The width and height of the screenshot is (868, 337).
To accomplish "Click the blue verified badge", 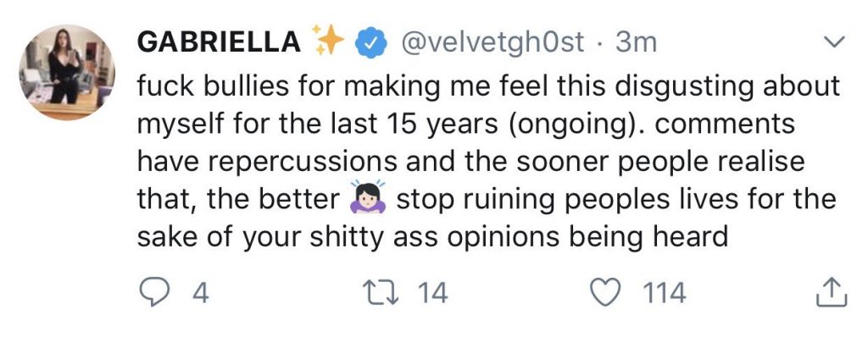I will 370,44.
